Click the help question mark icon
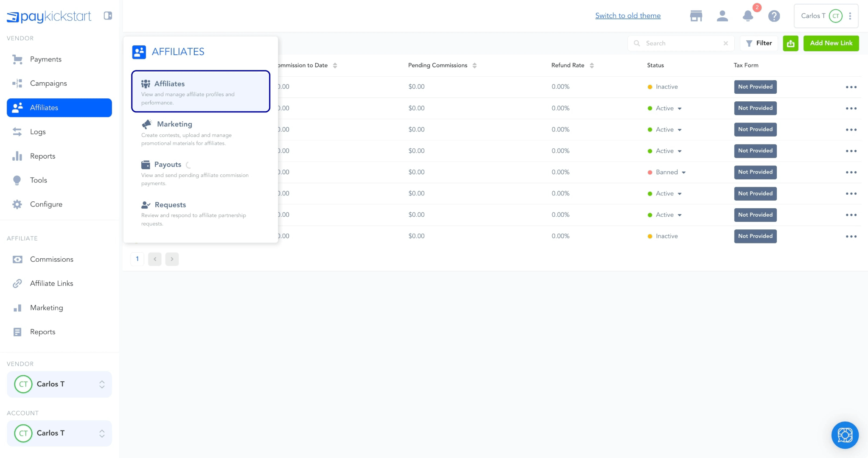The image size is (868, 458). [x=774, y=16]
